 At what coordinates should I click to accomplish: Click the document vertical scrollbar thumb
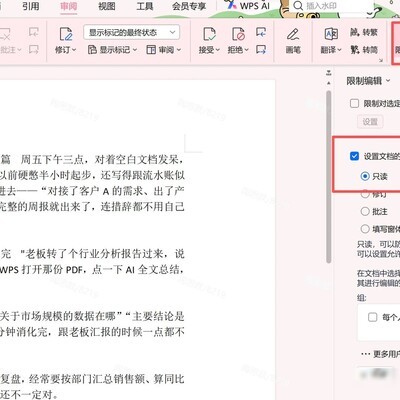click(329, 176)
